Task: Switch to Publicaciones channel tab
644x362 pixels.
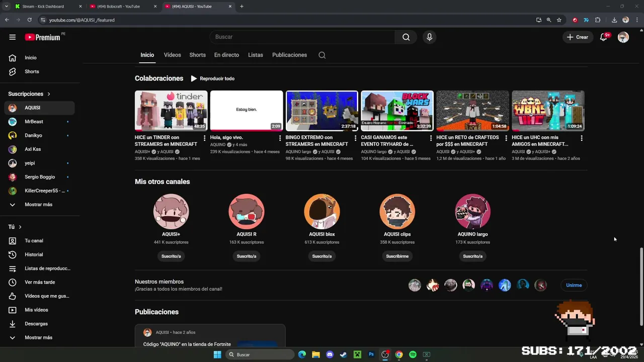Action: click(x=289, y=55)
